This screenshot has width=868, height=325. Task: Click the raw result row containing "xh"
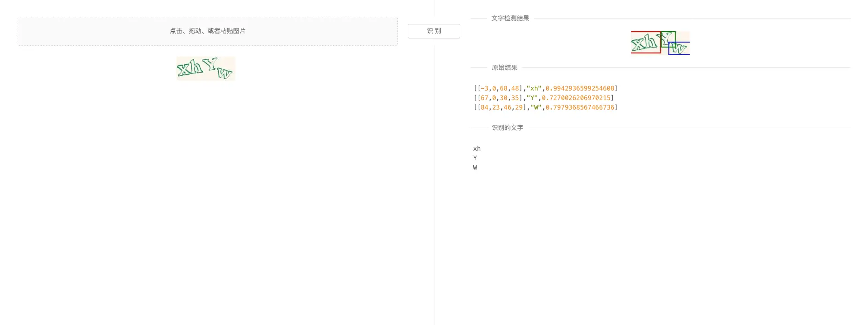click(545, 88)
